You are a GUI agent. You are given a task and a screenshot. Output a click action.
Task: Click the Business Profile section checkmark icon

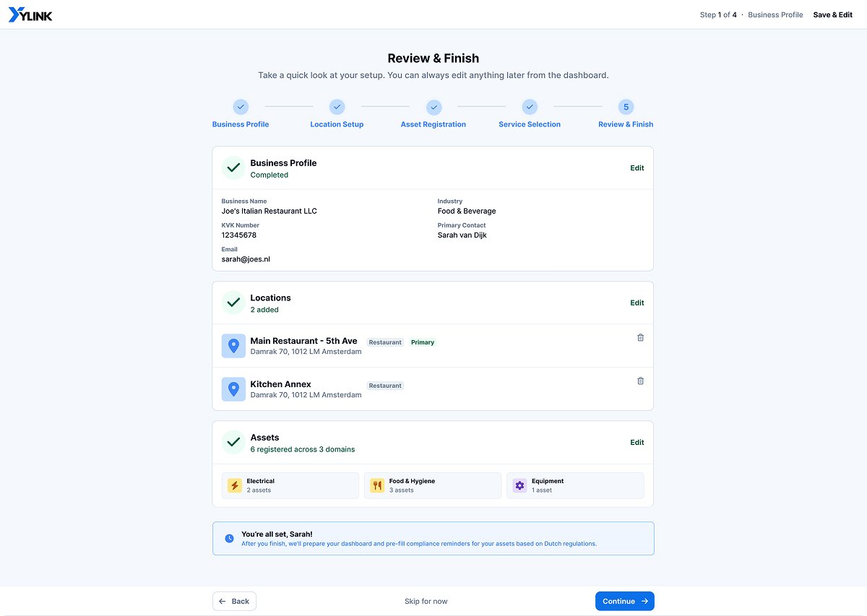coord(233,168)
